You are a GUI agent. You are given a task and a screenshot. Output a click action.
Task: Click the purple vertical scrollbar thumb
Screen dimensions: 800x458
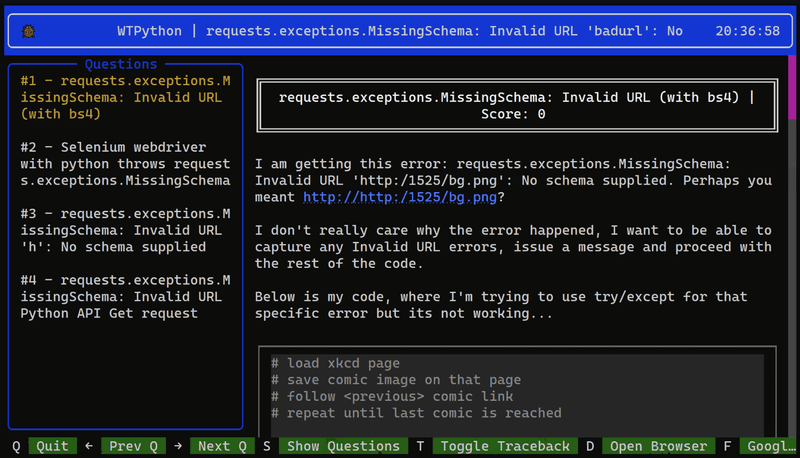tap(792, 88)
